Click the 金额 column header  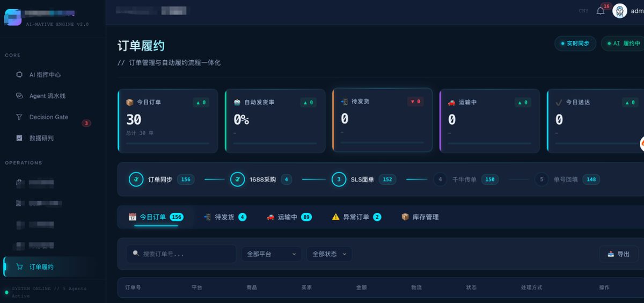(362, 287)
